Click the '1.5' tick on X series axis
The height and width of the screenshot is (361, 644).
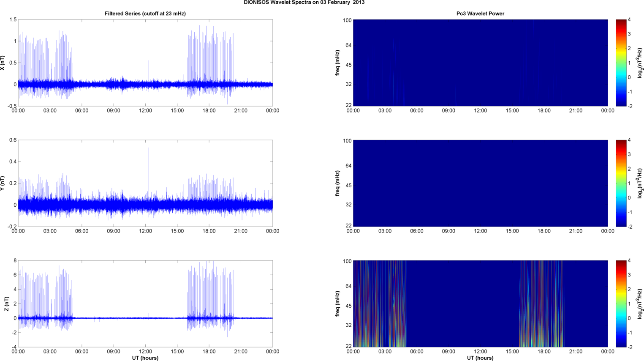tap(13, 19)
